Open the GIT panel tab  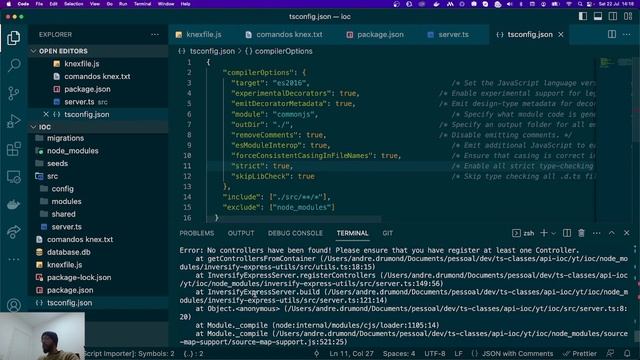tap(387, 233)
